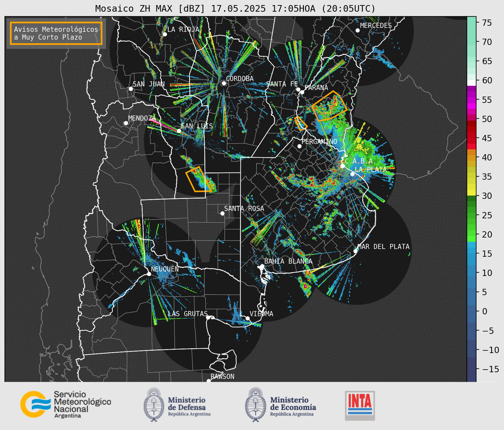Click the CORDOBA city marker dot
This screenshot has width=504, height=430.
coord(224,83)
